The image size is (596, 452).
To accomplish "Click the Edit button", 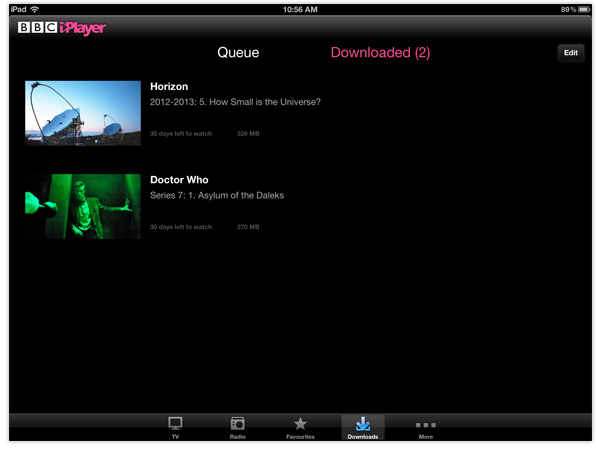I will pyautogui.click(x=571, y=53).
